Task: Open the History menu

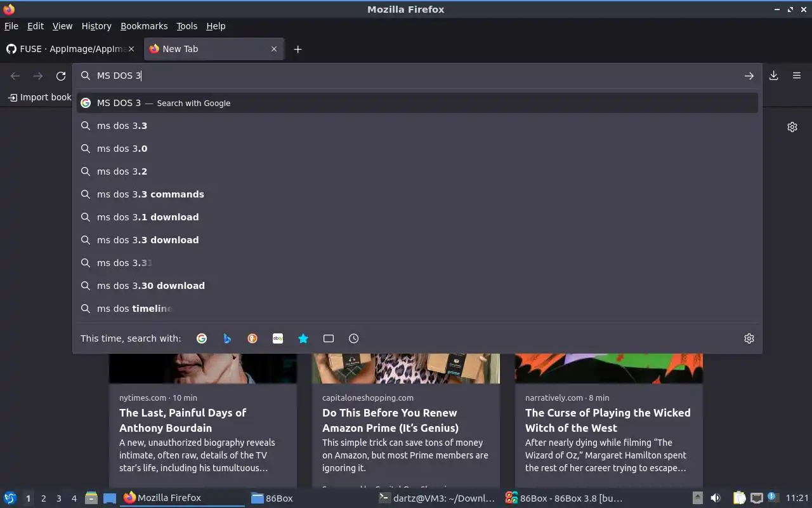Action: pos(96,26)
